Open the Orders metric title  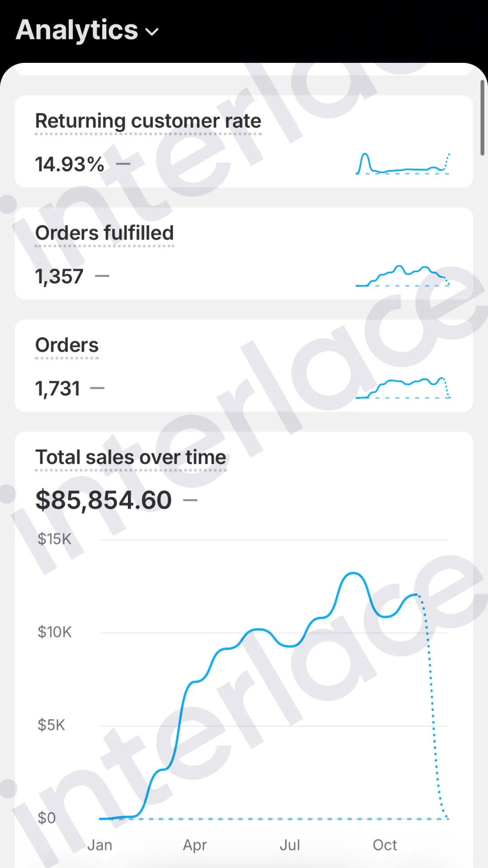click(67, 345)
